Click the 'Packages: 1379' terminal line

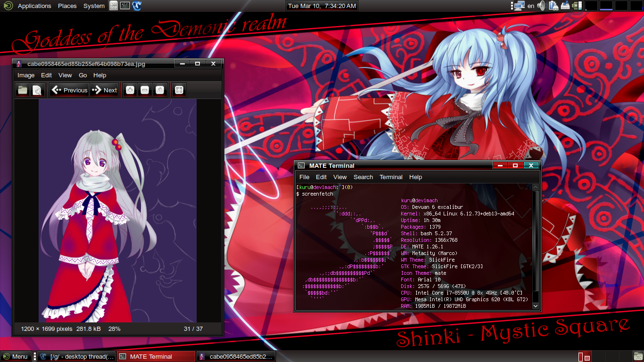click(x=421, y=227)
